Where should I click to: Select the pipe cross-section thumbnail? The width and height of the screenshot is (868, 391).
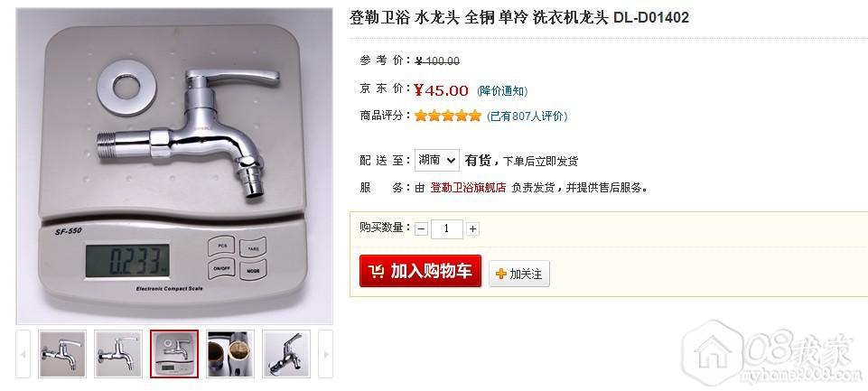click(x=230, y=354)
